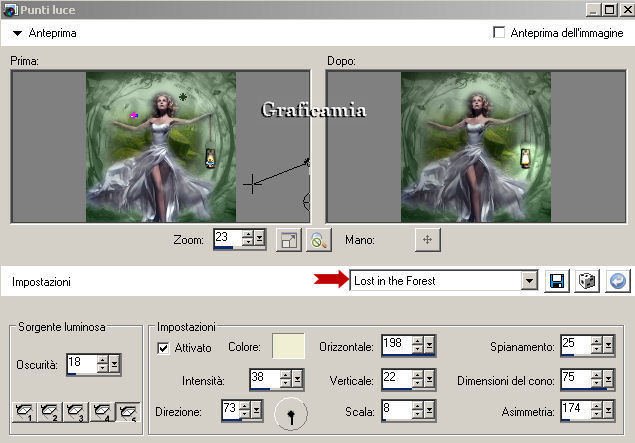The width and height of the screenshot is (635, 443).
Task: Maximize the Punti luce window
Action: coord(609,10)
